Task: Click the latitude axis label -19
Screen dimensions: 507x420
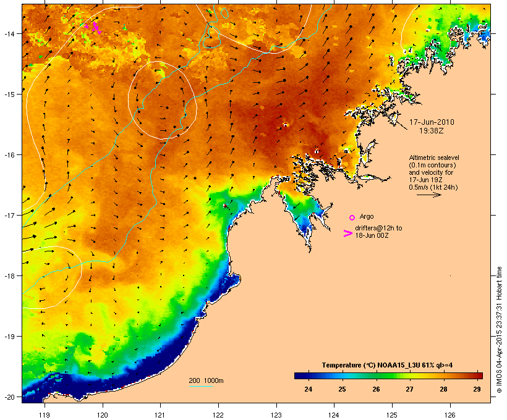Action: 9,337
